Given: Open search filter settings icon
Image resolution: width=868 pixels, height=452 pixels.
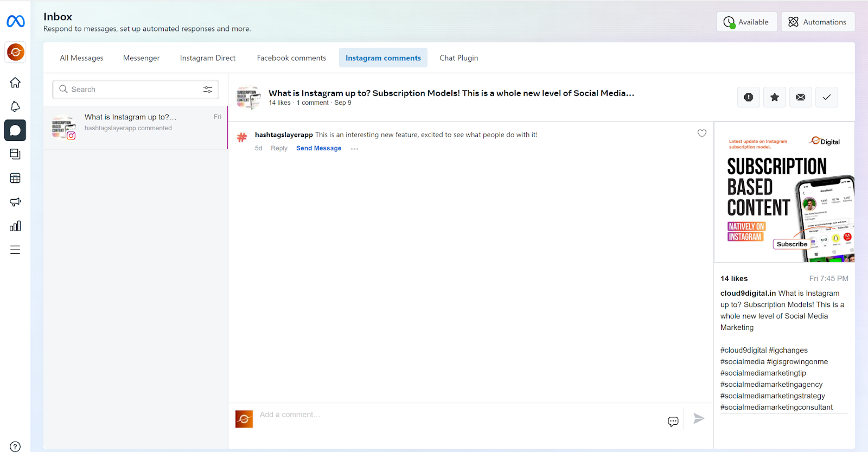Looking at the screenshot, I should tap(208, 90).
